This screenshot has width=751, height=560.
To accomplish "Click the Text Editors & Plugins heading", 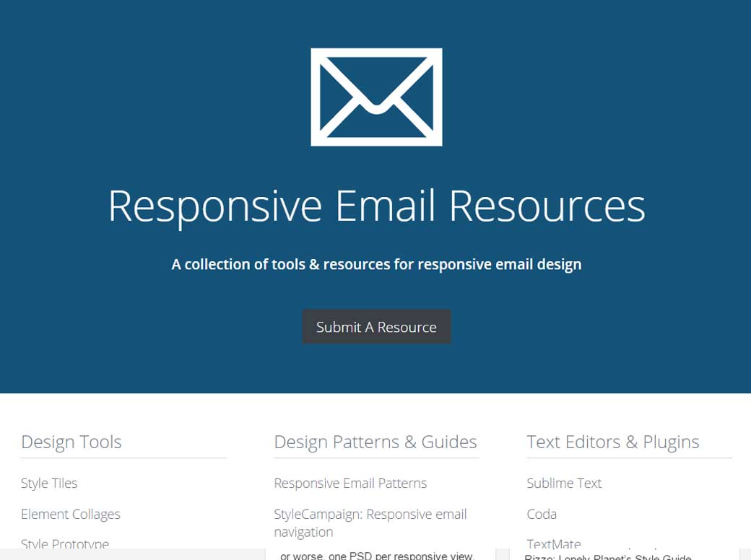I will point(612,442).
